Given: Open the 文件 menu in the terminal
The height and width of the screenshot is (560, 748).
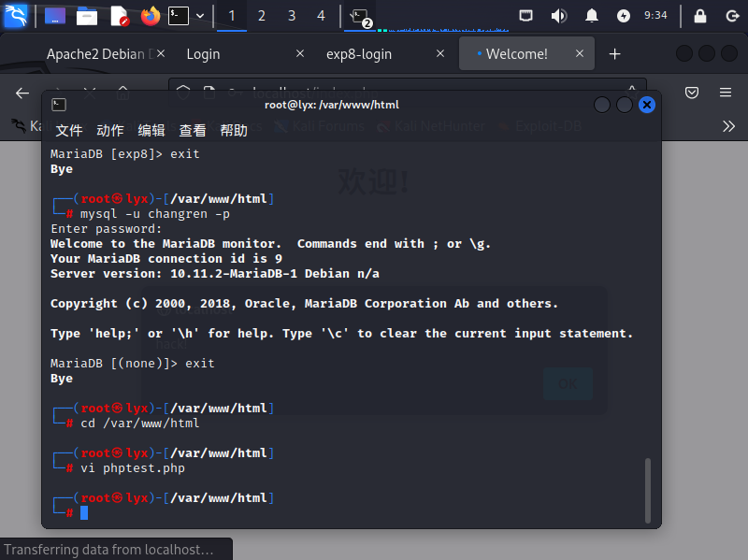Looking at the screenshot, I should point(69,130).
